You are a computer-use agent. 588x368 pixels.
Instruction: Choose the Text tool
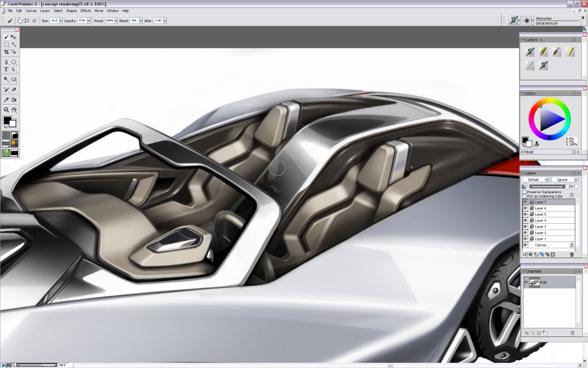[6, 70]
